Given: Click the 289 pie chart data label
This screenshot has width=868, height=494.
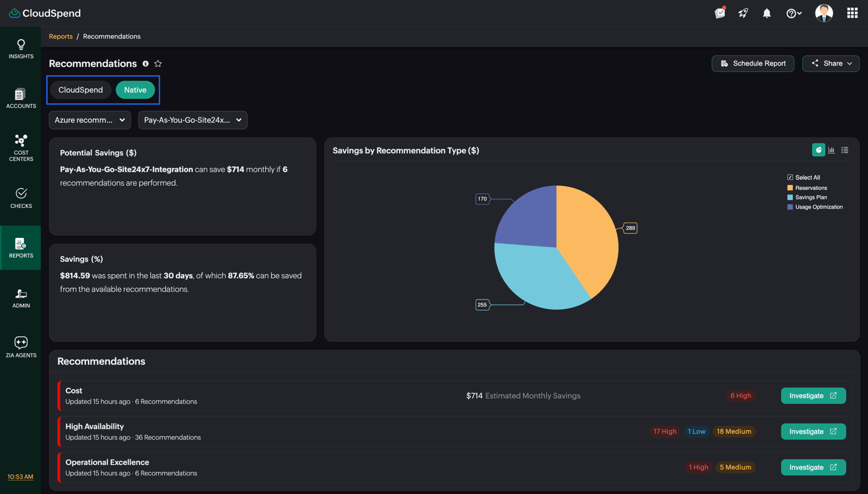Looking at the screenshot, I should pyautogui.click(x=631, y=228).
